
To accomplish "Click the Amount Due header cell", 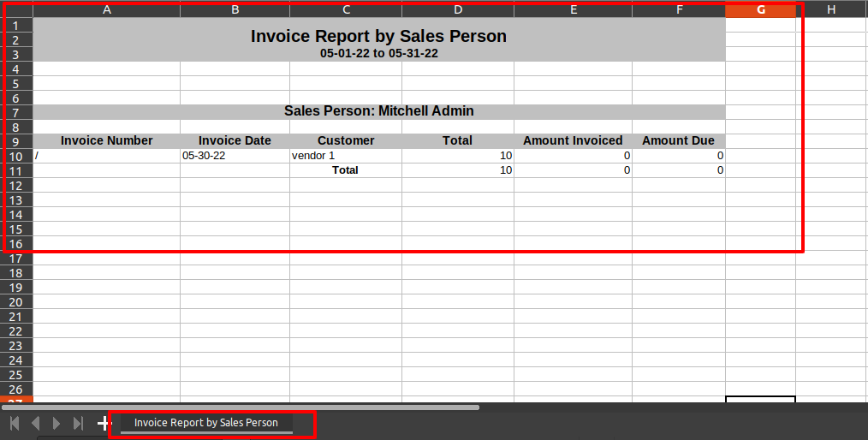I will (x=679, y=141).
